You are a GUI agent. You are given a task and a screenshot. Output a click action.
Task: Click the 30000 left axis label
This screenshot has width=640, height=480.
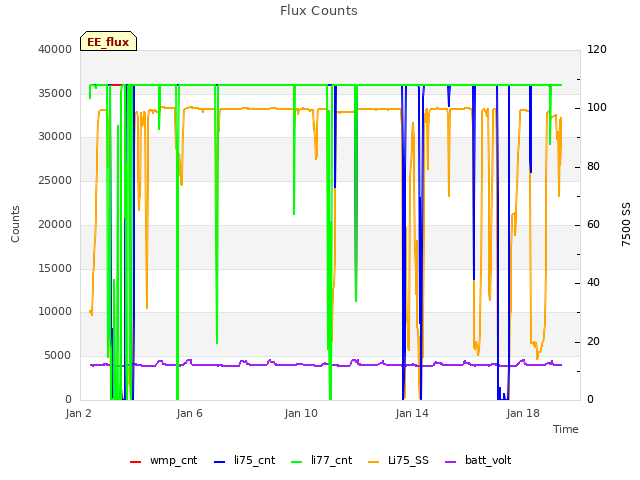pyautogui.click(x=55, y=137)
